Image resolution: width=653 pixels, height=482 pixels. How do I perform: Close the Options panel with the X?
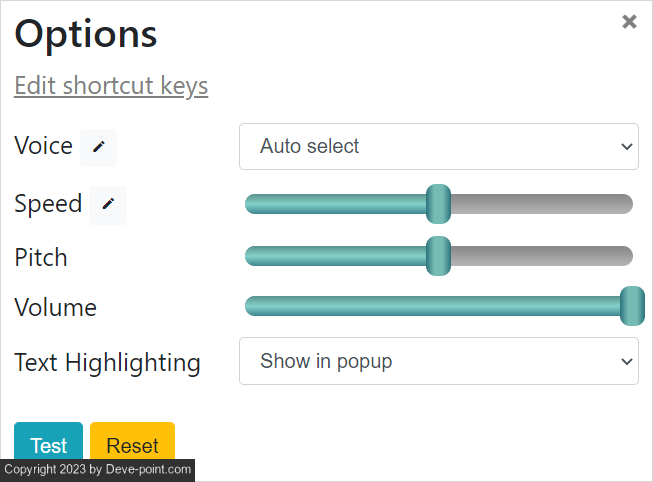click(629, 22)
